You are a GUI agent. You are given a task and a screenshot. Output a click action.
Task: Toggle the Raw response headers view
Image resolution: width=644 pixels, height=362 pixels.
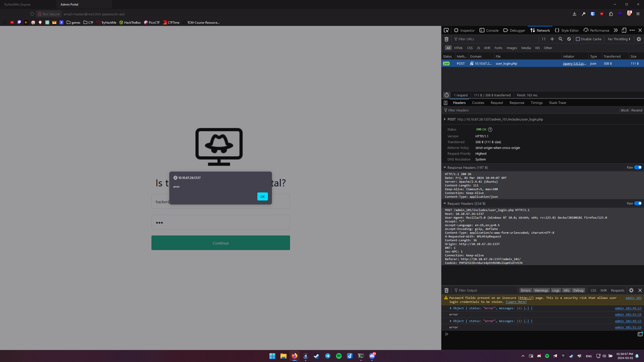[x=638, y=167]
